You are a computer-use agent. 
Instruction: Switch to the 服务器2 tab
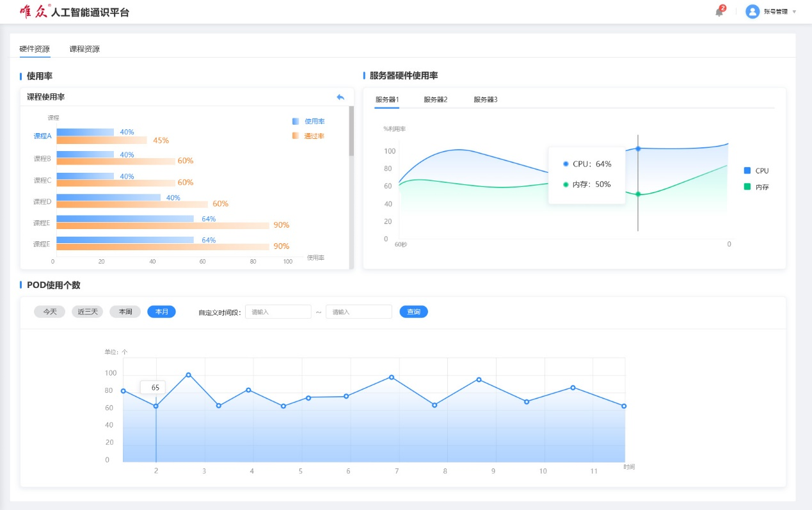(435, 99)
